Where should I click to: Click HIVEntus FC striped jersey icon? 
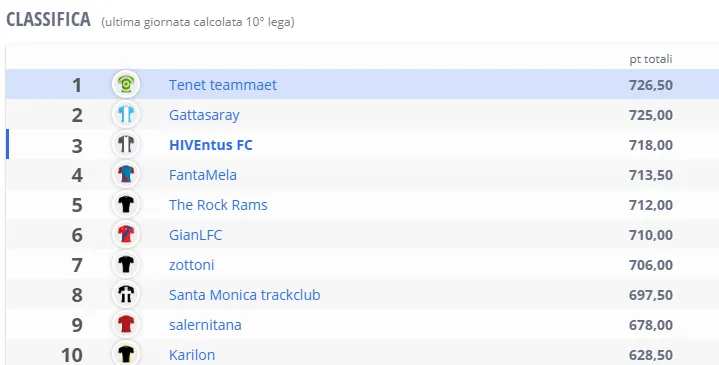(x=126, y=144)
